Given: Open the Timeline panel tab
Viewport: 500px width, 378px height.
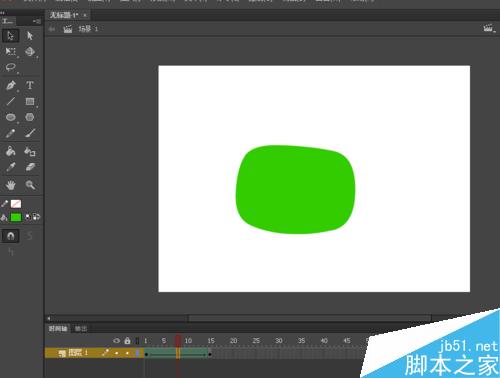Looking at the screenshot, I should [58, 329].
